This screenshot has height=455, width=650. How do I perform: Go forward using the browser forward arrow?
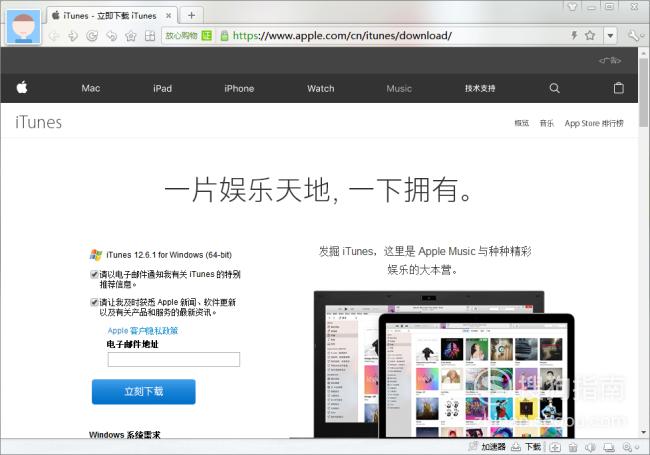(x=73, y=36)
